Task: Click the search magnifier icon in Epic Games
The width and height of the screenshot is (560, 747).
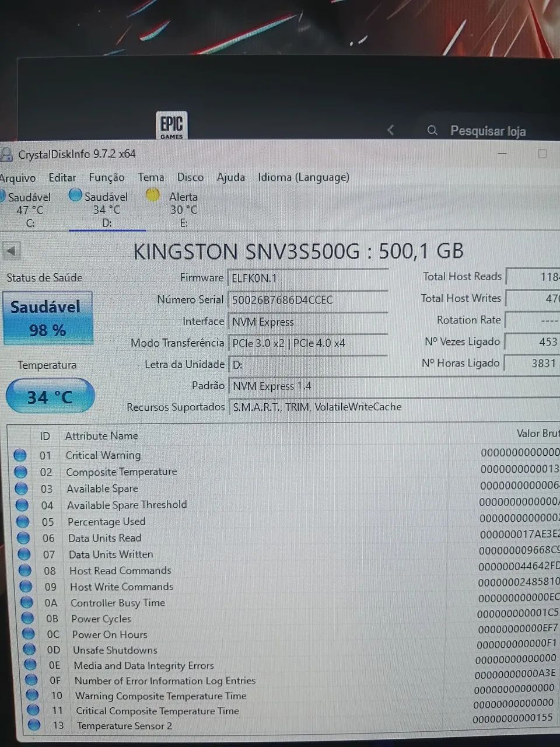Action: pyautogui.click(x=432, y=130)
